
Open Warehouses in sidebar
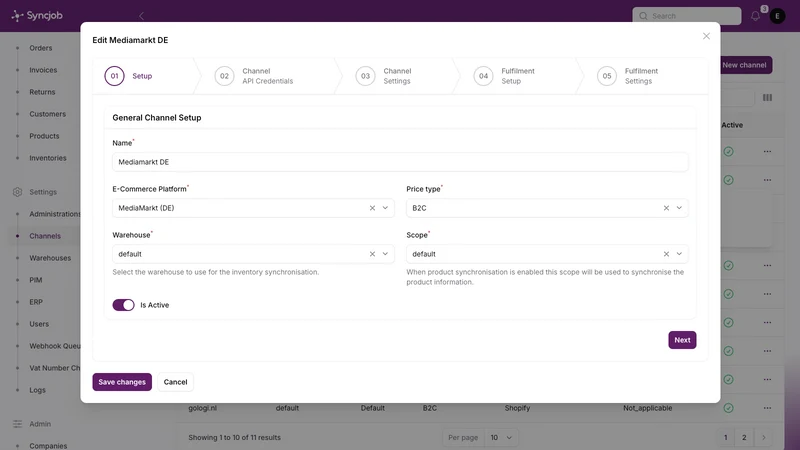(x=50, y=258)
